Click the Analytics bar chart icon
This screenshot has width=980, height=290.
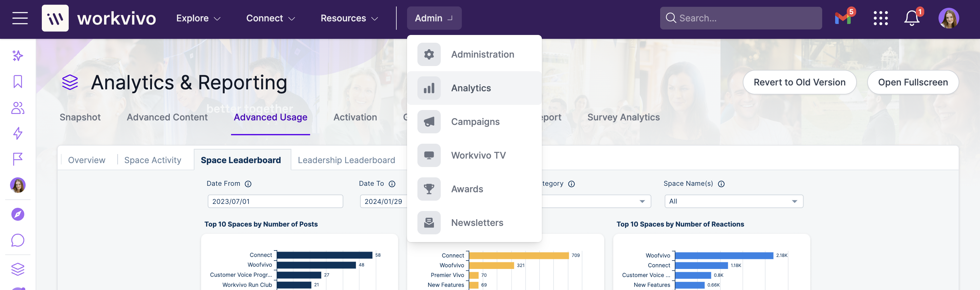tap(429, 88)
